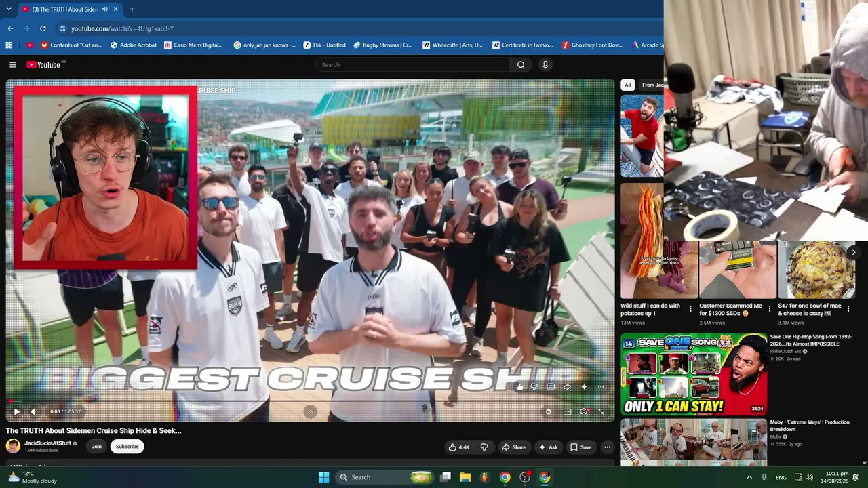Click the sparkle icon overlaid on video
Screen dimensions: 868x488
pos(584,387)
